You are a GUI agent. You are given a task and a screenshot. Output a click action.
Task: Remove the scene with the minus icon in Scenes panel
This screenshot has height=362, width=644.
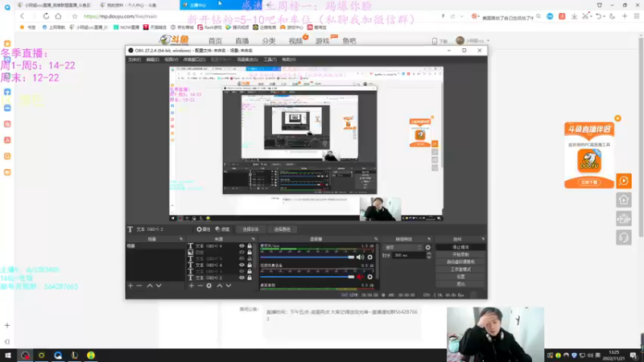pos(139,286)
